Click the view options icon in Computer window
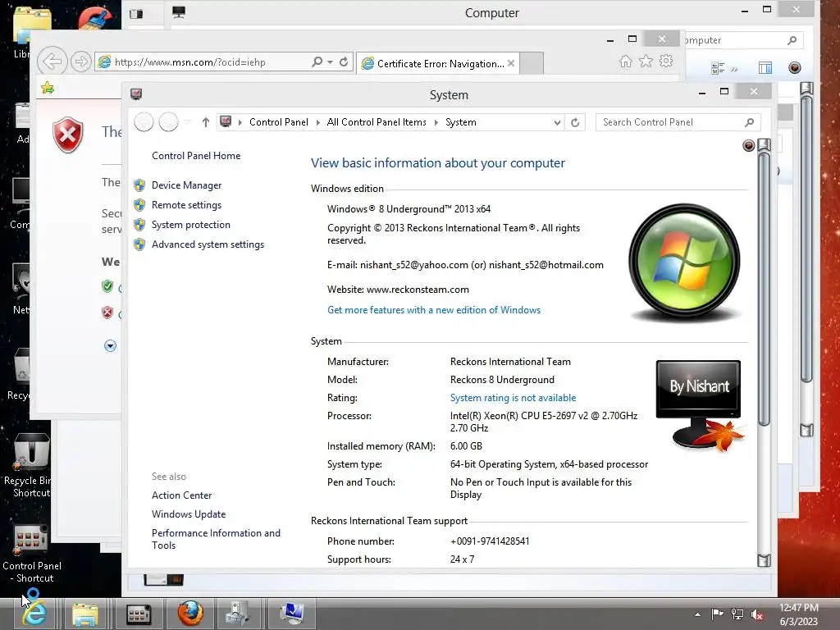 pyautogui.click(x=717, y=68)
